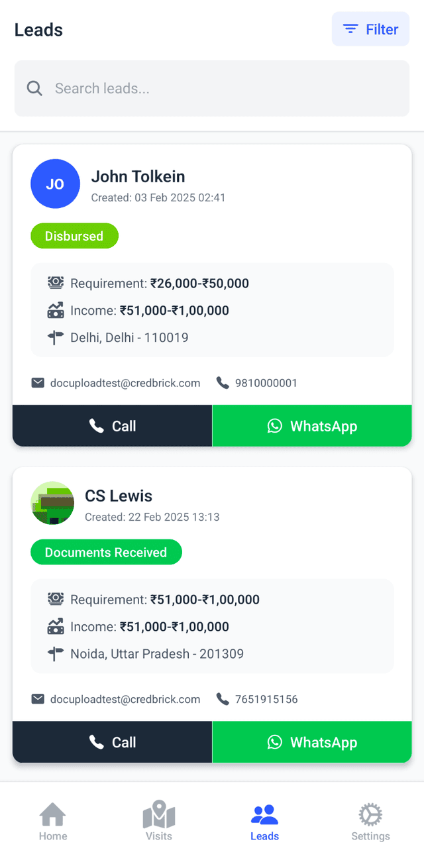The height and width of the screenshot is (868, 424).
Task: Click the location flag icon for Noida address
Action: [56, 653]
